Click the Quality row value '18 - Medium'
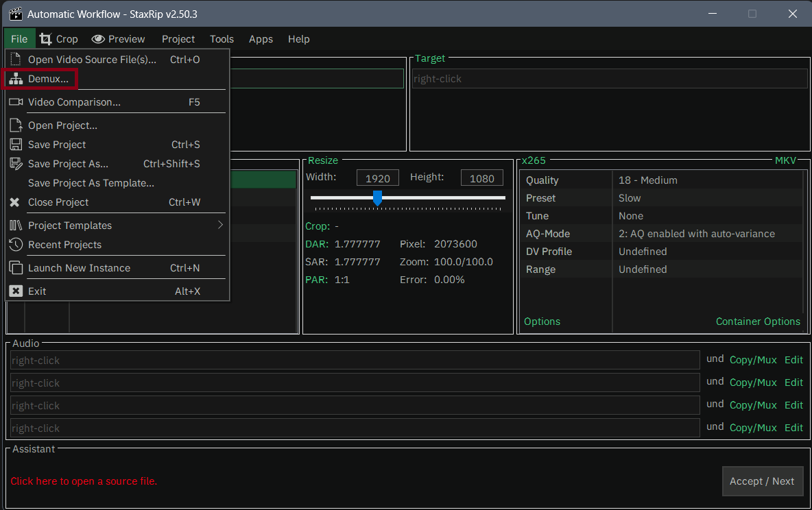Screen dimensions: 812x510 coord(647,180)
